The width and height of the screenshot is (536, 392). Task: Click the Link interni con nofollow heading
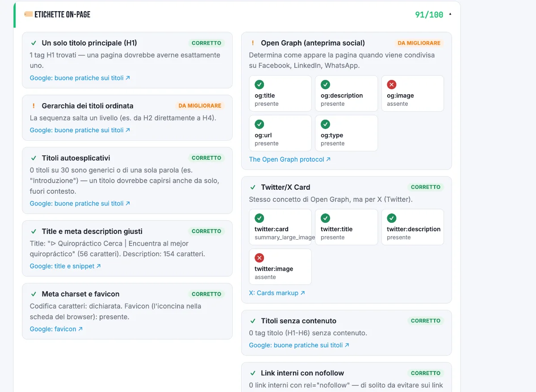(x=302, y=373)
